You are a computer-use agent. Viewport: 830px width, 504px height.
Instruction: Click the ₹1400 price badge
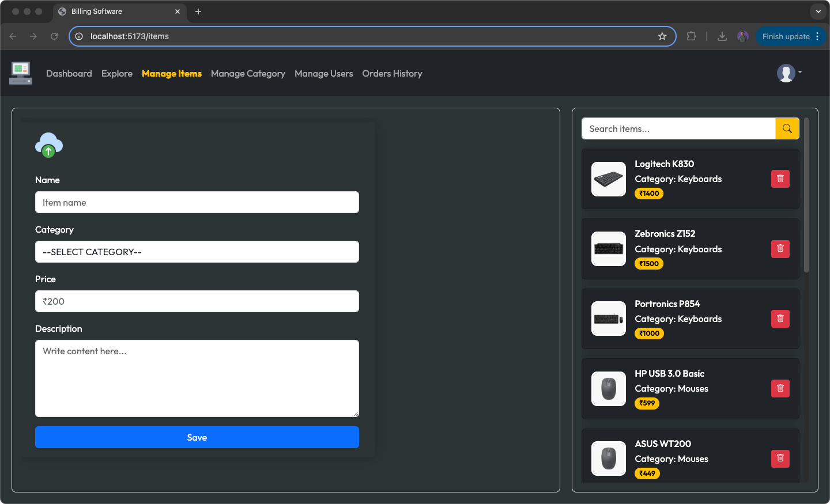point(649,194)
